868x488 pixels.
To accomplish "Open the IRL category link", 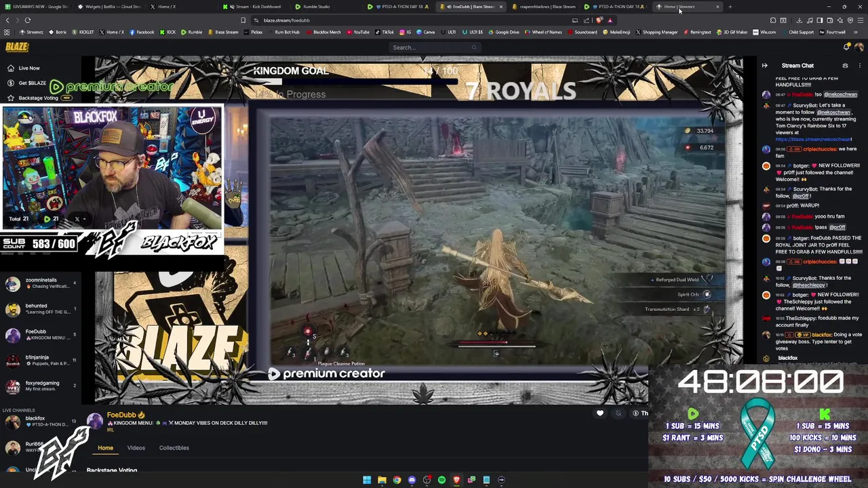I will tap(110, 430).
